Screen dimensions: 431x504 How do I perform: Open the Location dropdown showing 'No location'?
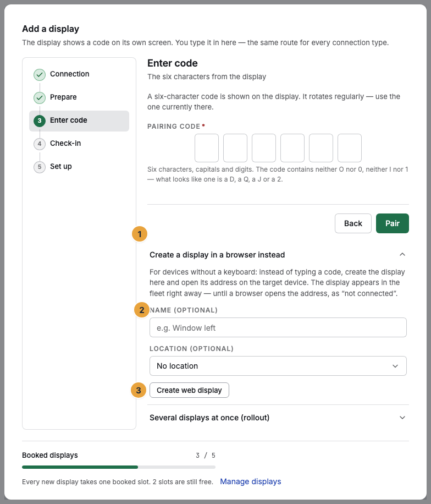tap(278, 366)
